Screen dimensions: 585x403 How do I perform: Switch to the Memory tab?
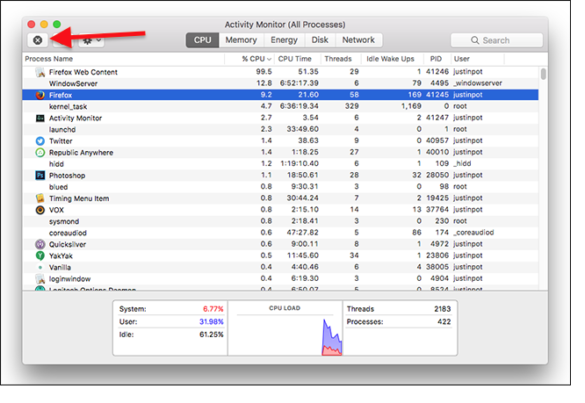pos(241,40)
